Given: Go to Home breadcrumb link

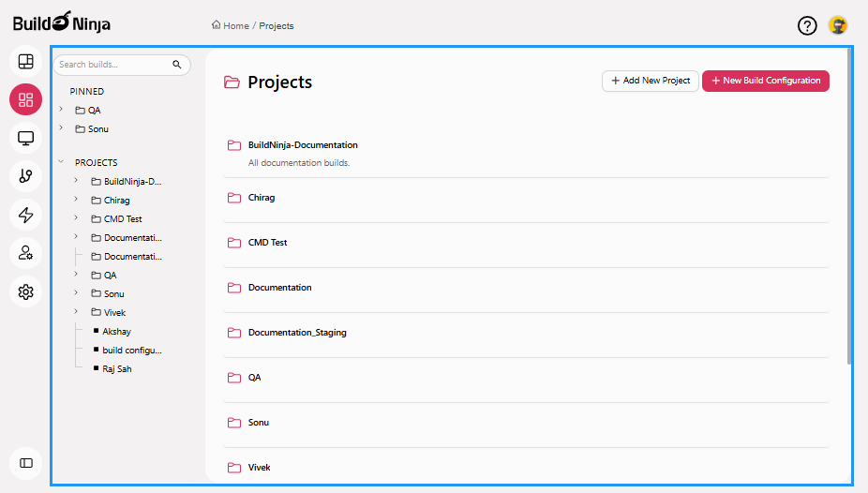Looking at the screenshot, I should (x=236, y=26).
